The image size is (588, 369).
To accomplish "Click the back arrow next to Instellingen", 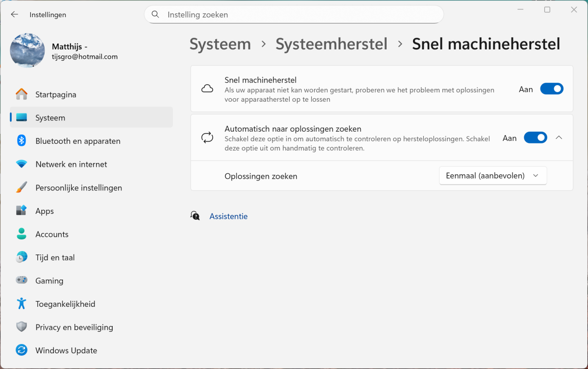I will [x=14, y=15].
